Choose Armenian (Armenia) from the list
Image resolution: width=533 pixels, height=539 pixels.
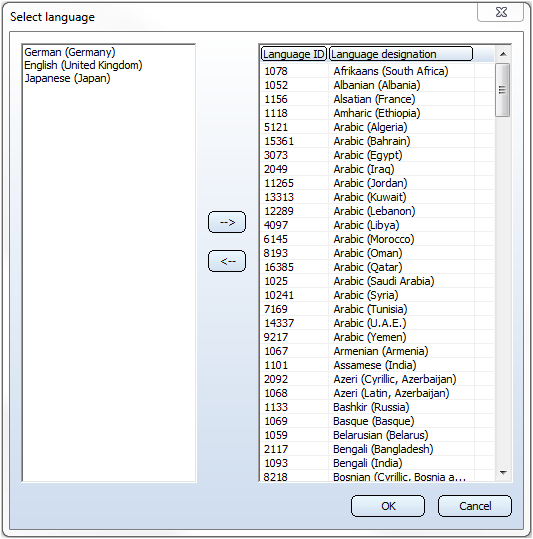377,351
